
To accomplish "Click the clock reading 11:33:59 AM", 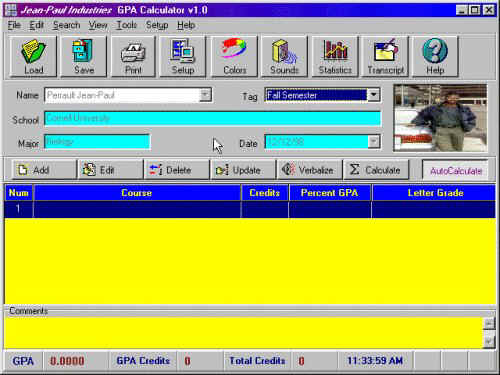I will [375, 361].
